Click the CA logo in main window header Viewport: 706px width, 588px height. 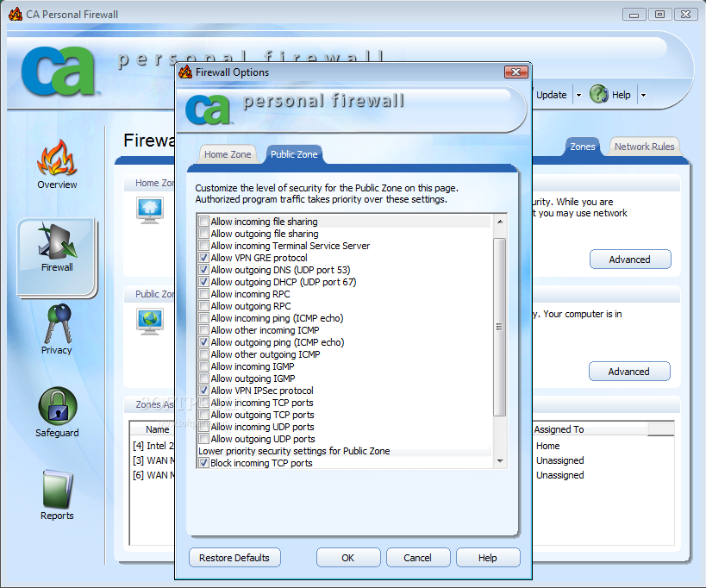tap(59, 72)
